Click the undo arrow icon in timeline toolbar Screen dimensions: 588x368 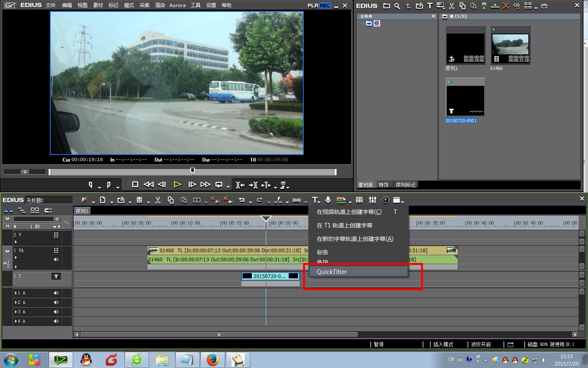tap(241, 200)
